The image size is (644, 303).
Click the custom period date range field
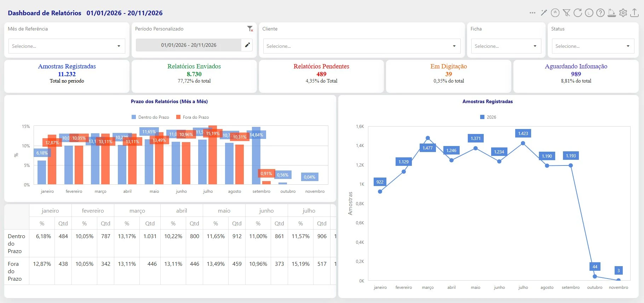click(189, 45)
